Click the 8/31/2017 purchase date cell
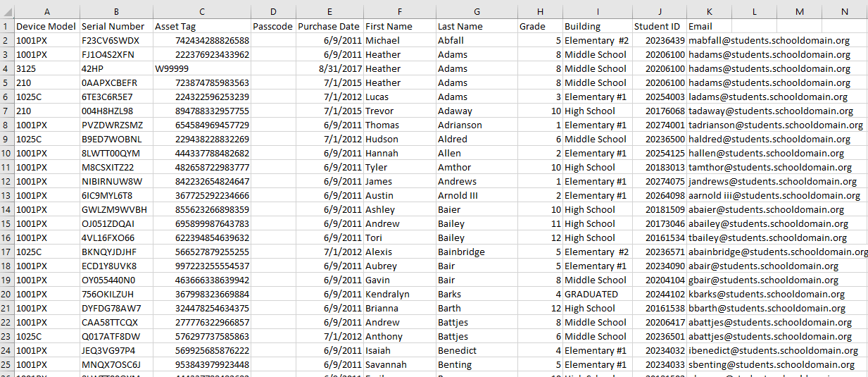Viewport: 868px width, 377px height. [x=329, y=68]
